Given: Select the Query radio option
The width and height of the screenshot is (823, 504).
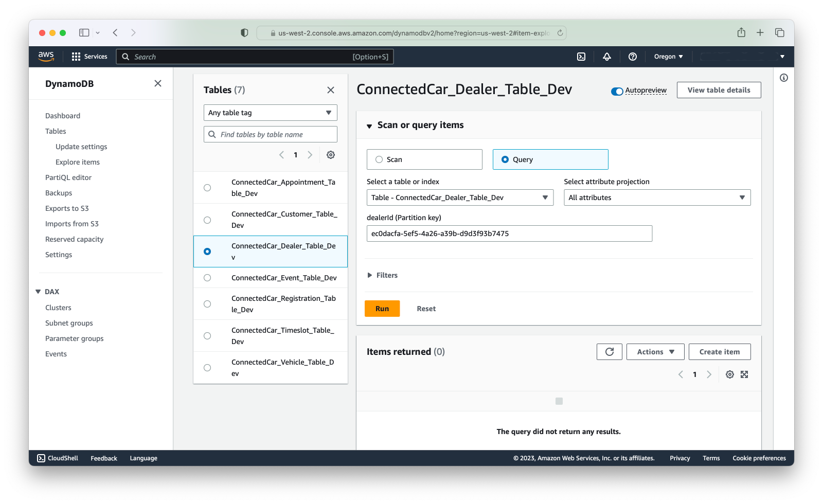Looking at the screenshot, I should pos(505,159).
